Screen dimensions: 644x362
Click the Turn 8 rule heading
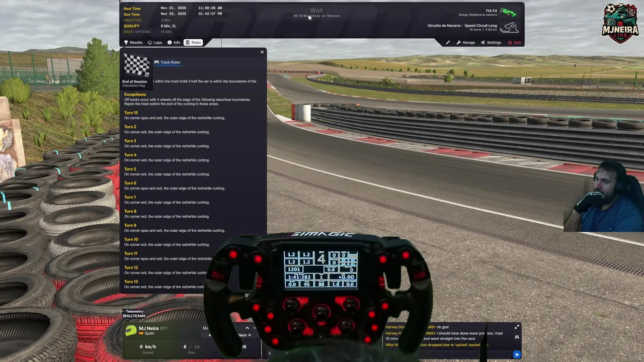click(130, 211)
